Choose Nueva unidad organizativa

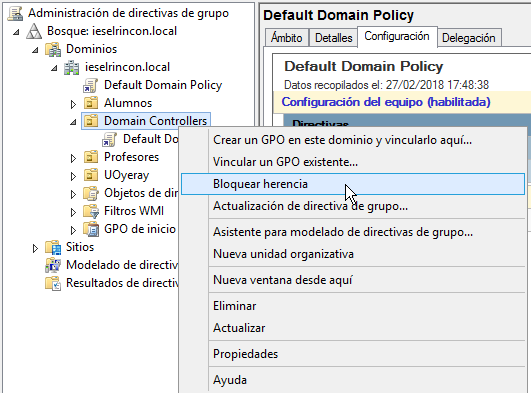click(x=353, y=254)
